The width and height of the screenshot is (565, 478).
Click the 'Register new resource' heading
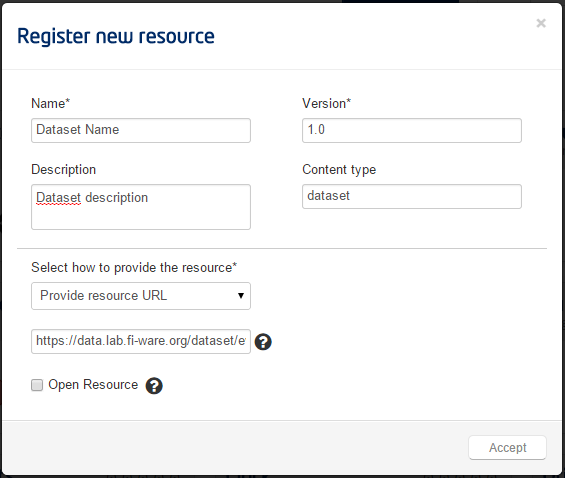pyautogui.click(x=116, y=36)
